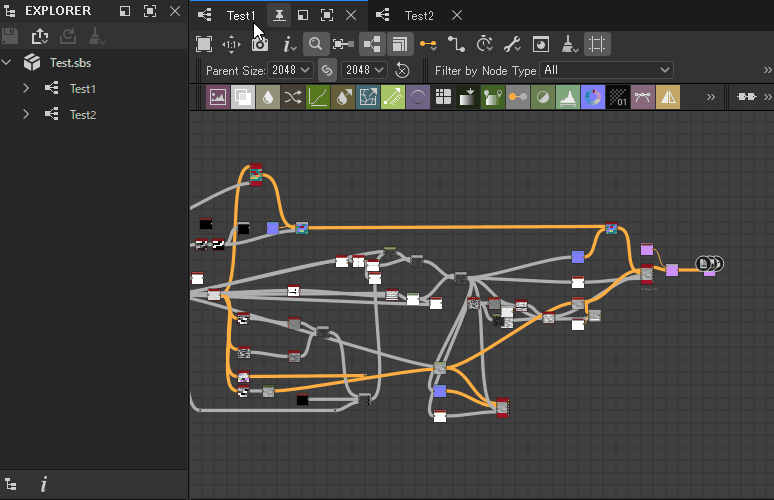Add a Curve node from the node bar
Image resolution: width=774 pixels, height=500 pixels.
pyautogui.click(x=318, y=97)
